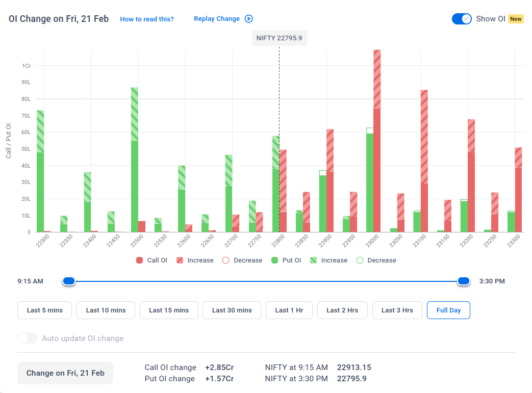The height and width of the screenshot is (393, 532).
Task: Click the 22800 strike axis label
Action: point(278,241)
